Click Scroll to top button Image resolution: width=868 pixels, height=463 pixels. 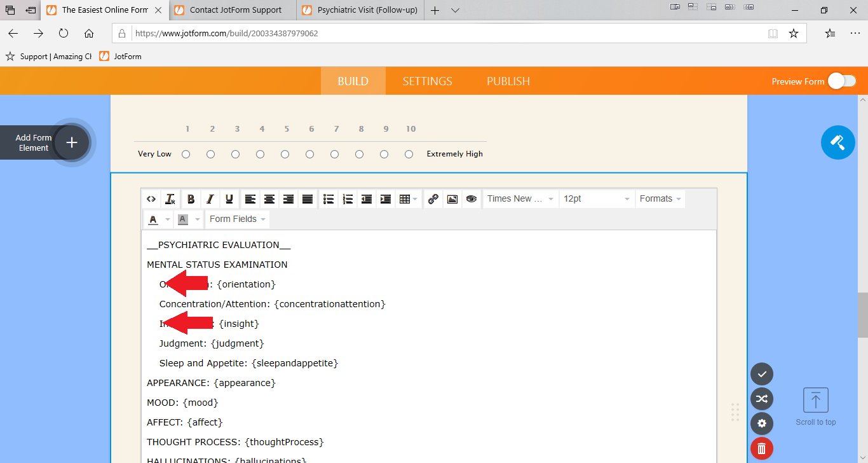point(816,407)
